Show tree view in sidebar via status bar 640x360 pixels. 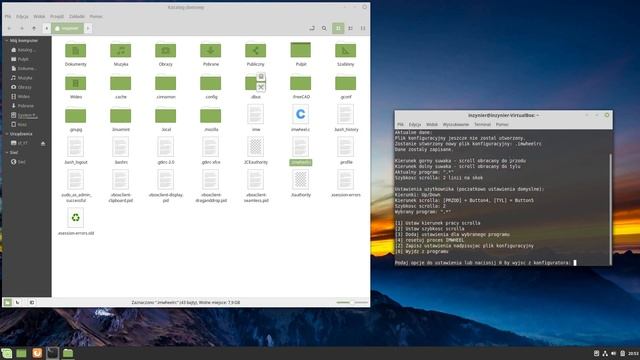click(x=18, y=302)
